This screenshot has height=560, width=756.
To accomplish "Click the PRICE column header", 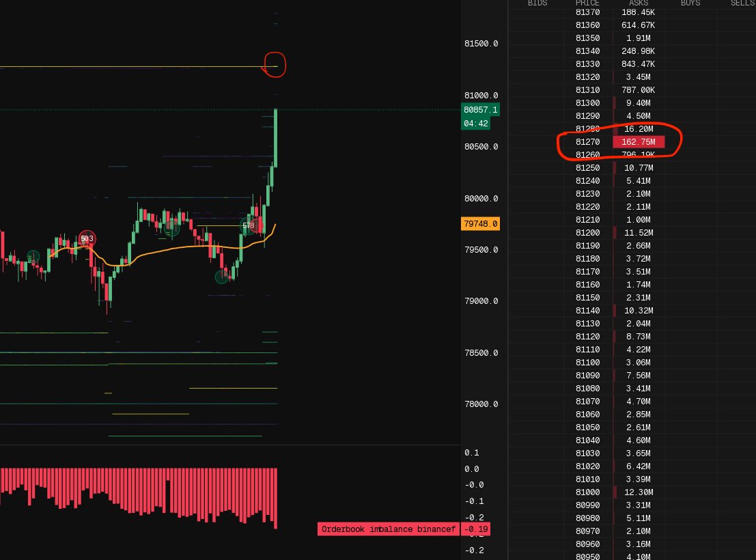I will [x=587, y=3].
